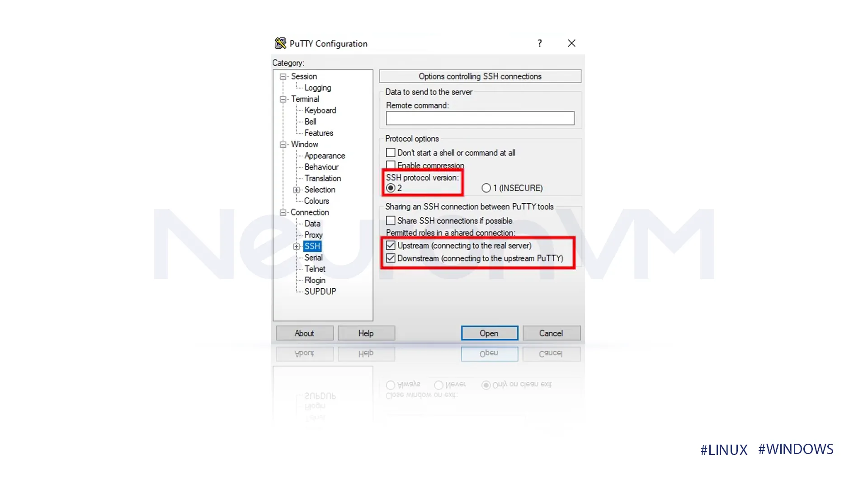
Task: Expand the SSH subcategory tree
Action: click(296, 246)
